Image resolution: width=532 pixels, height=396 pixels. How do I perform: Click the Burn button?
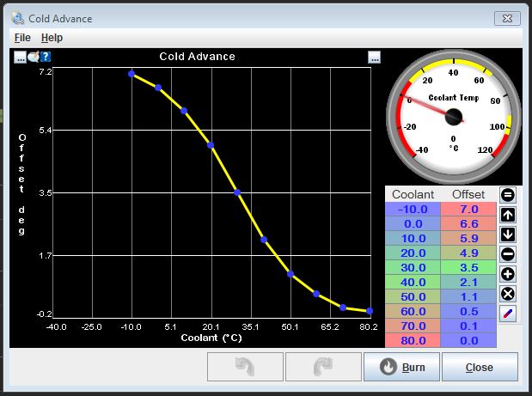click(401, 367)
